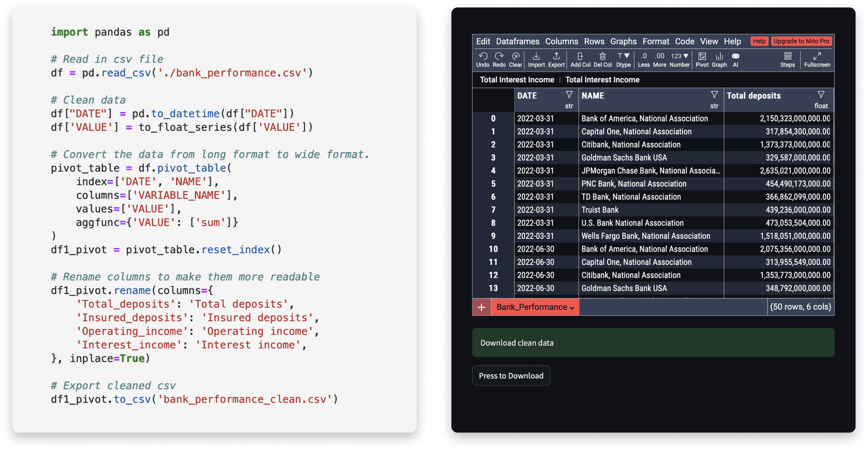Open the Dtype dropdown

coord(623,59)
